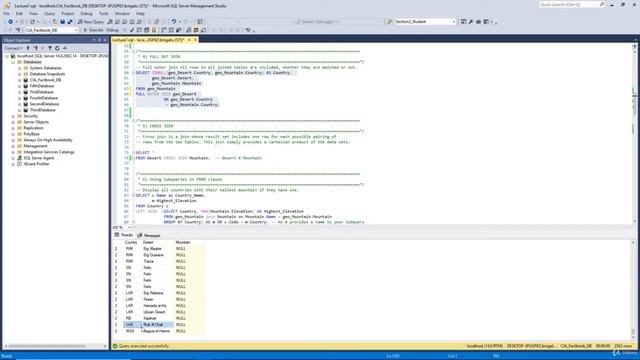Image resolution: width=640 pixels, height=360 pixels.
Task: Click the Save single-disk icon
Action: 62,22
